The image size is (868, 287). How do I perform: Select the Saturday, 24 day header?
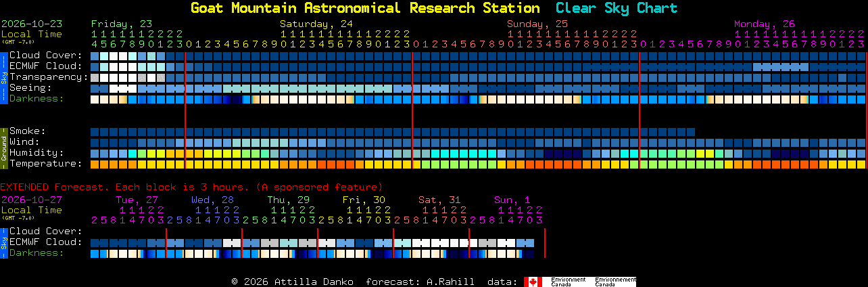(317, 24)
